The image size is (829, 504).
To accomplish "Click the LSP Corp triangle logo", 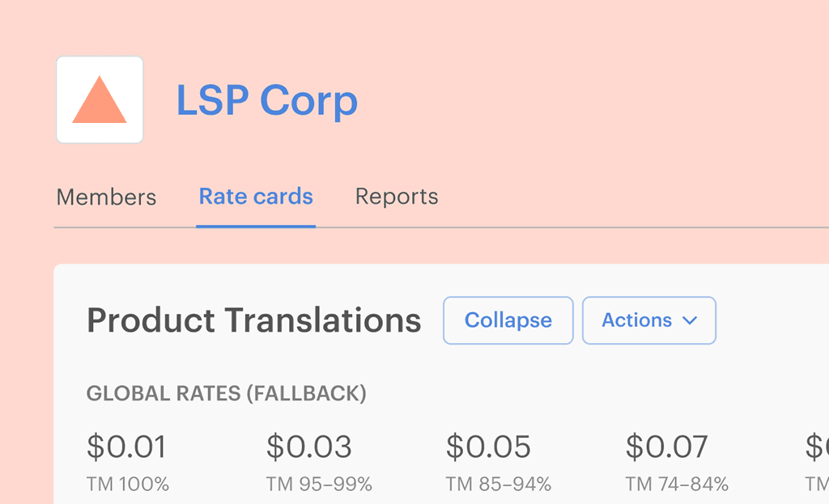I will point(100,100).
